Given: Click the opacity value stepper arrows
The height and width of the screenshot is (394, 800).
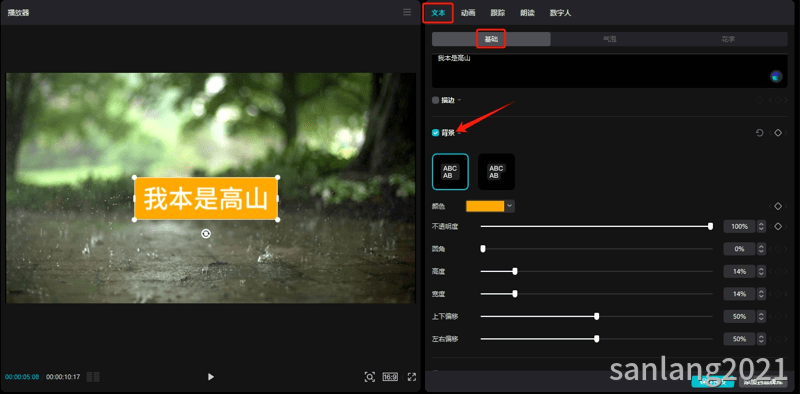Looking at the screenshot, I should pos(761,226).
